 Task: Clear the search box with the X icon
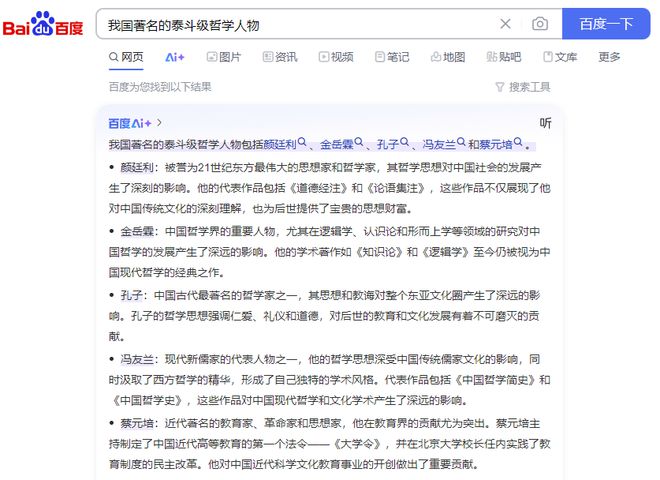click(x=505, y=24)
